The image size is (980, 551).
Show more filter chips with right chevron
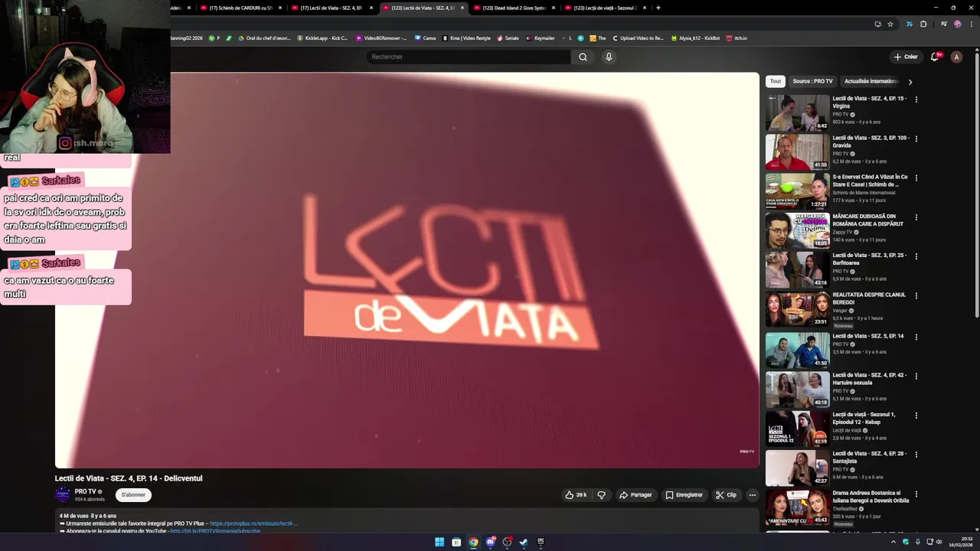[x=910, y=81]
